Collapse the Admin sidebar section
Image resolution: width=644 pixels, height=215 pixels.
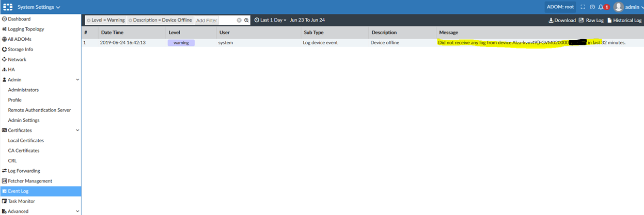click(x=77, y=80)
